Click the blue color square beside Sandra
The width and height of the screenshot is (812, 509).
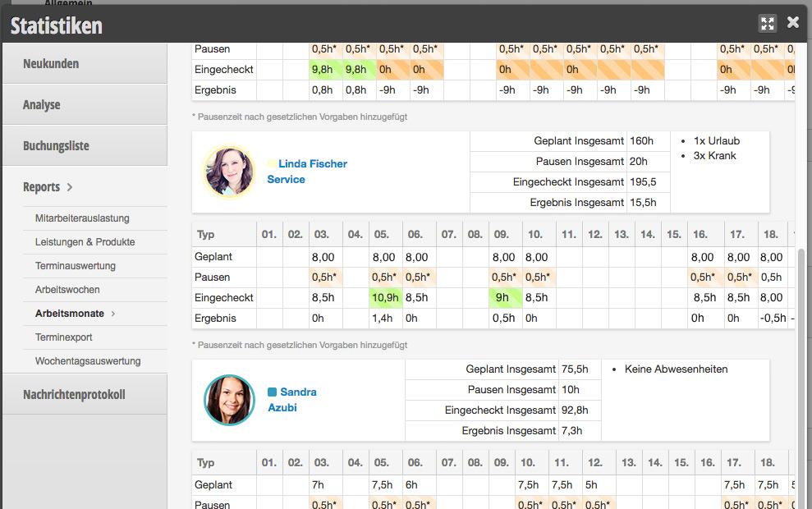(x=272, y=392)
